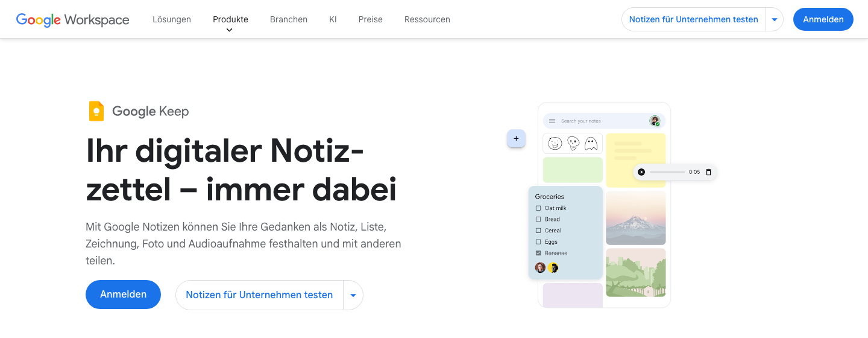868x338 pixels.
Task: Click header Notizen für Unternehmen testen button
Action: click(694, 19)
